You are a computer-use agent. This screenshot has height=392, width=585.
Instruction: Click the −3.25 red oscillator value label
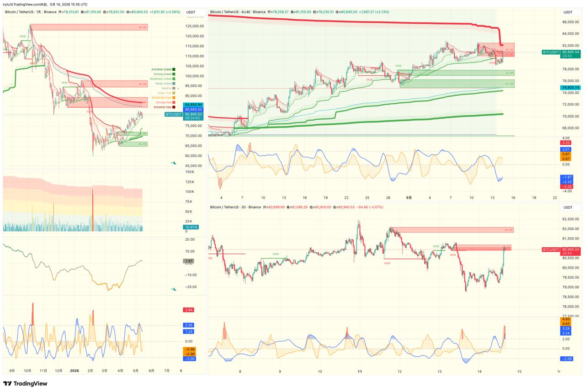coord(566,186)
